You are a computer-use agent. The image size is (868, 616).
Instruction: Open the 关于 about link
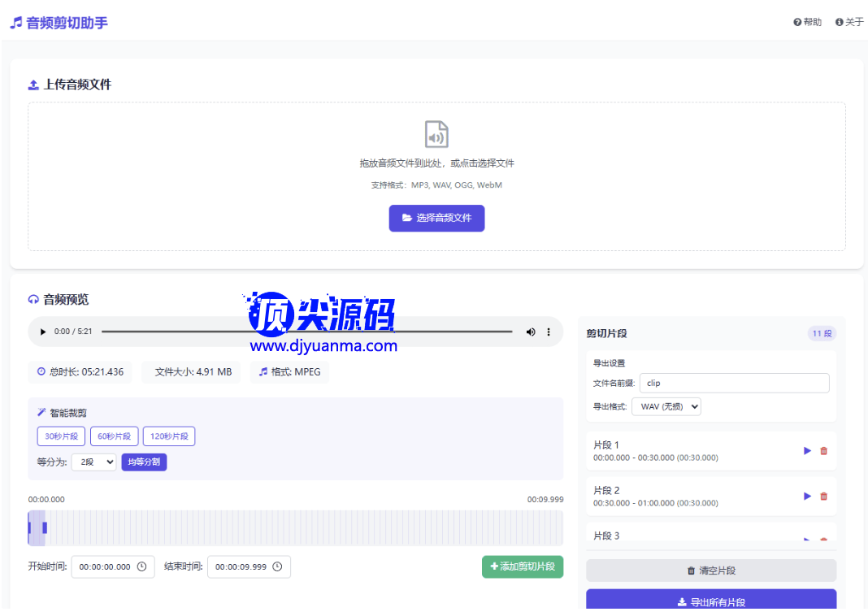click(x=849, y=22)
